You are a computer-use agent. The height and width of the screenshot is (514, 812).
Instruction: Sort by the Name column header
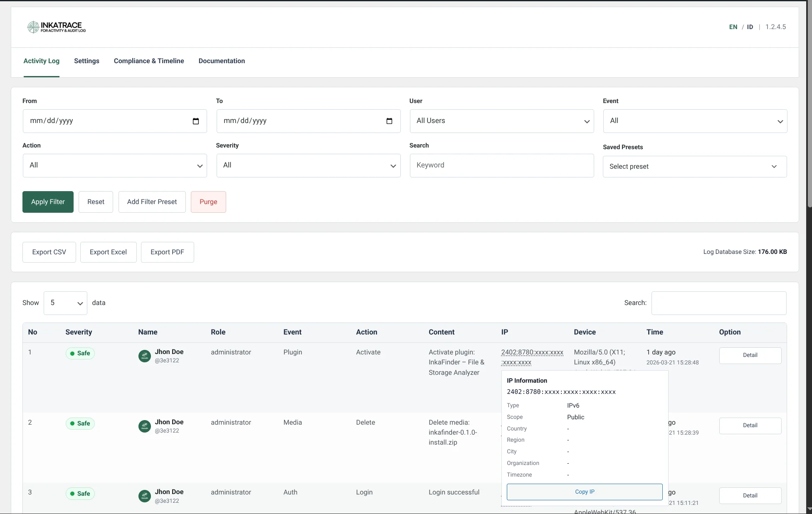click(x=148, y=332)
